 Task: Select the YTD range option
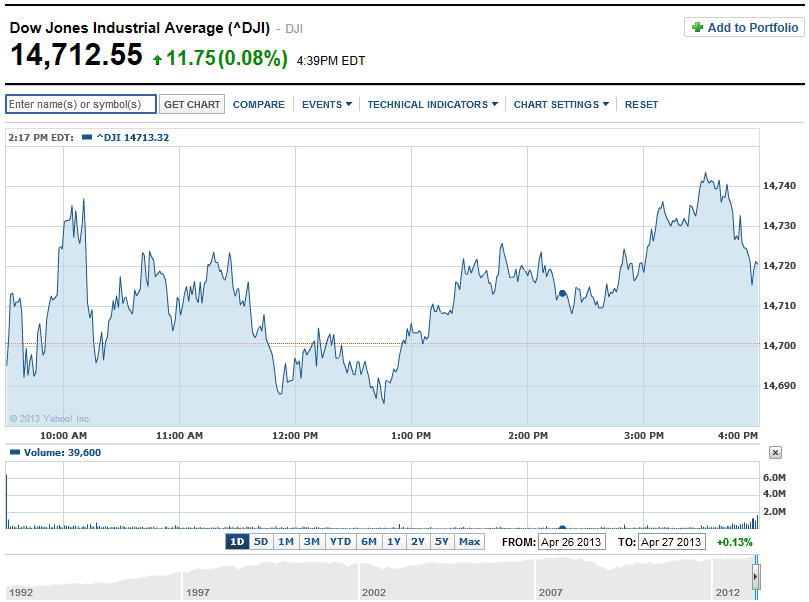(x=341, y=542)
